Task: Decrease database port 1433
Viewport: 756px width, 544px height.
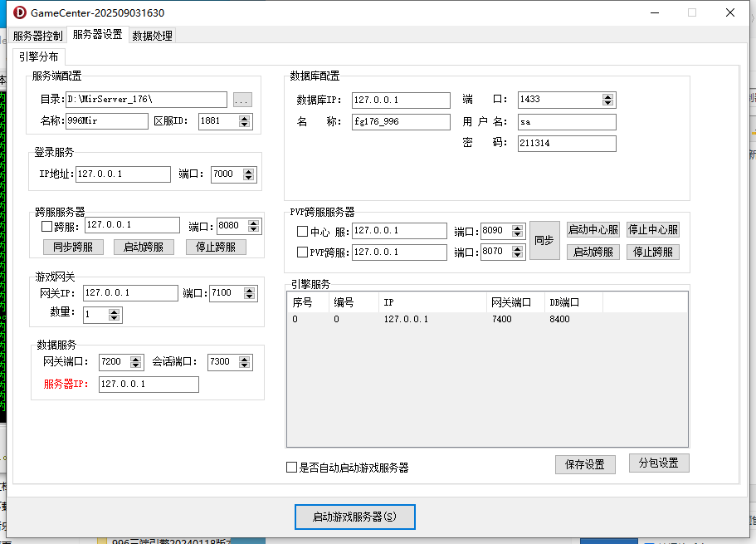Action: click(608, 103)
